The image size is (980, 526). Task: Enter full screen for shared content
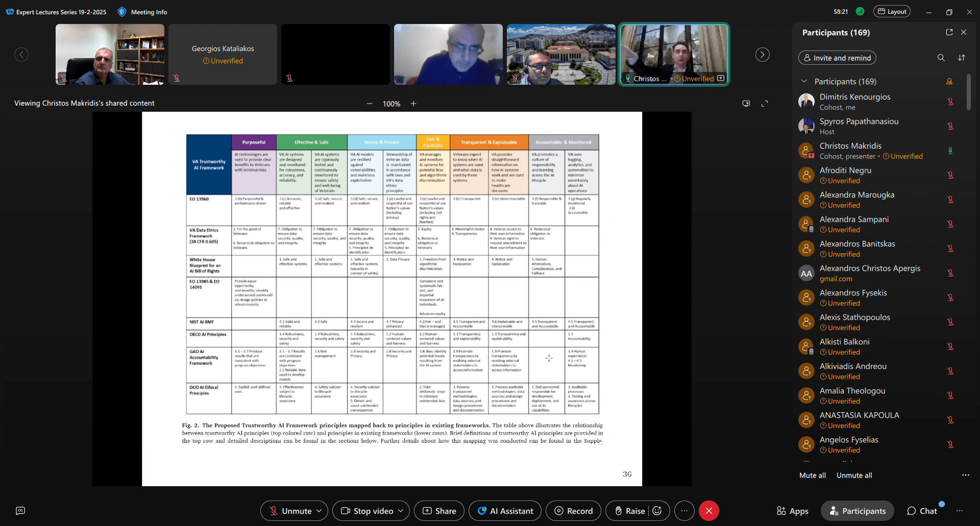765,104
